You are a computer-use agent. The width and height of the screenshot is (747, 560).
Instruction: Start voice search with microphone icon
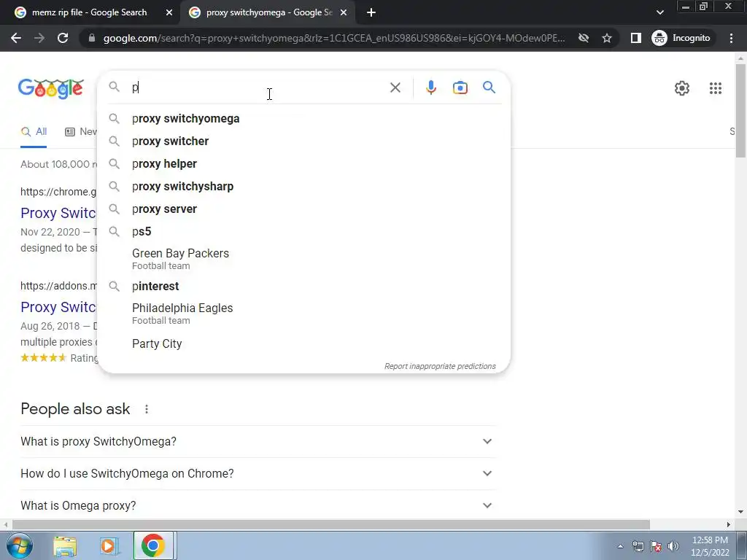click(x=430, y=87)
